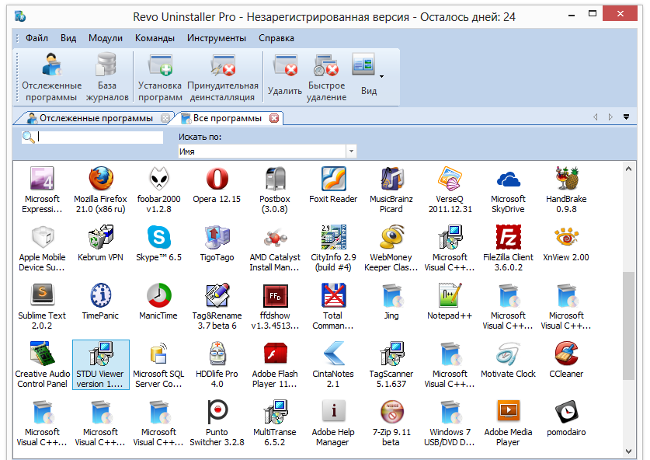Image resolution: width=650 pixels, height=460 pixels.
Task: Open the Модули menu
Action: tap(105, 38)
